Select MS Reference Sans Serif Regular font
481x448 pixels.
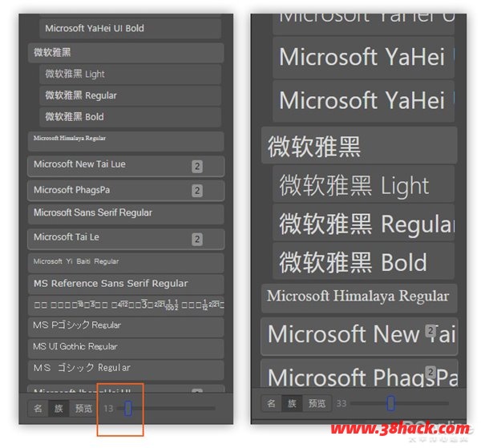coord(126,285)
